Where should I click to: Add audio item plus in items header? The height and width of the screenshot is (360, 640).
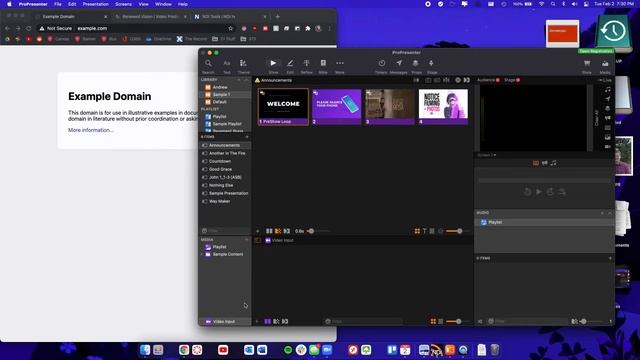click(x=610, y=258)
